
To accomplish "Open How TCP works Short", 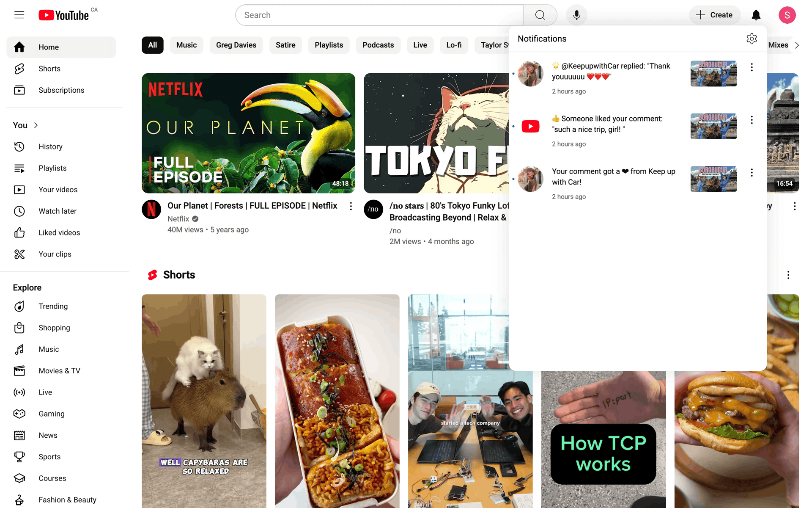I will (x=604, y=439).
